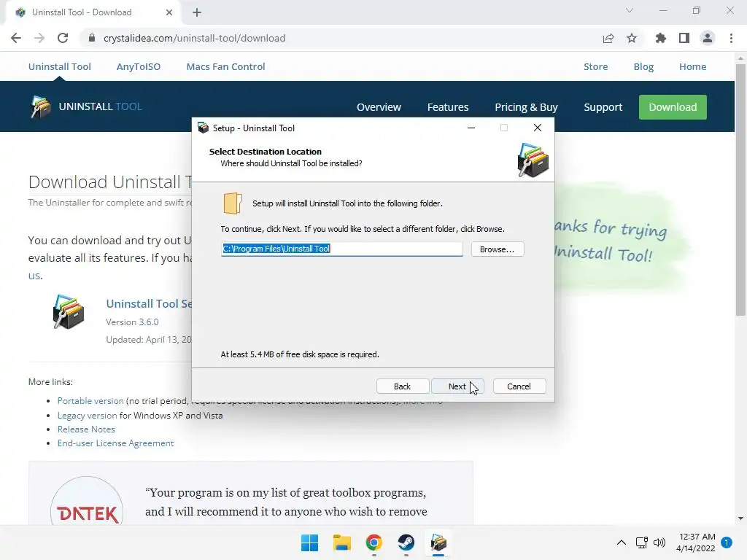The width and height of the screenshot is (747, 560).
Task: Click the browser address bar URL
Action: pos(194,38)
